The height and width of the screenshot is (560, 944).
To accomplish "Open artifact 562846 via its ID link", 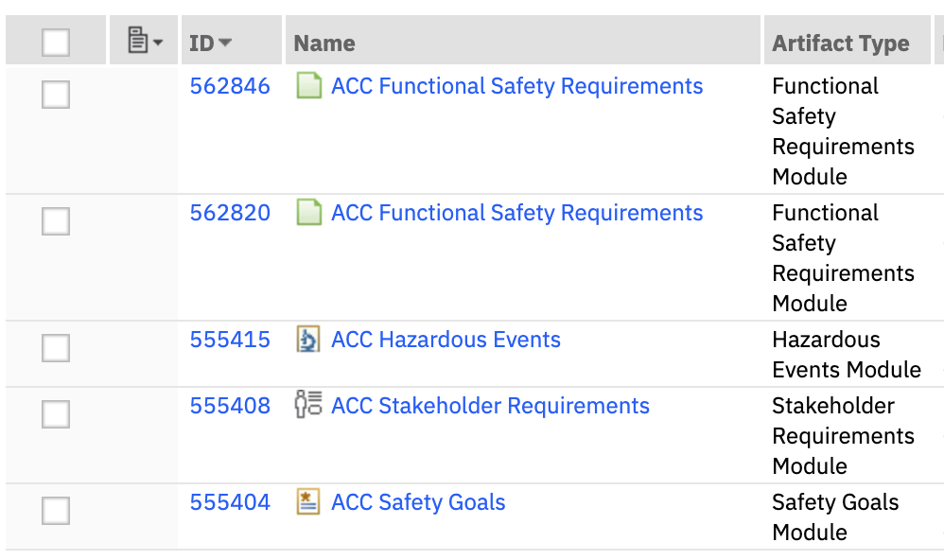I will [x=230, y=86].
